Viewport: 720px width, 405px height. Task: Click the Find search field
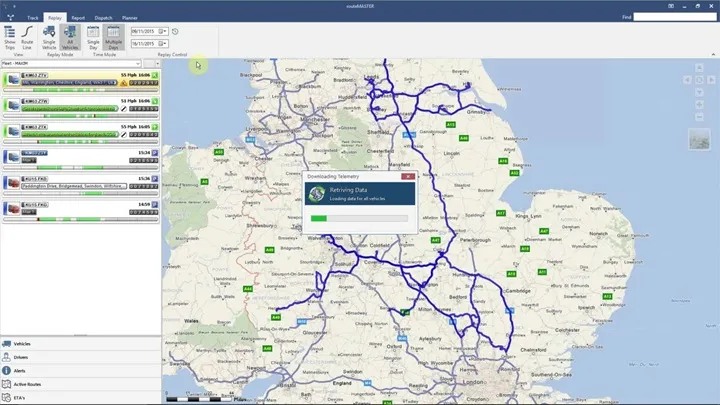point(675,17)
